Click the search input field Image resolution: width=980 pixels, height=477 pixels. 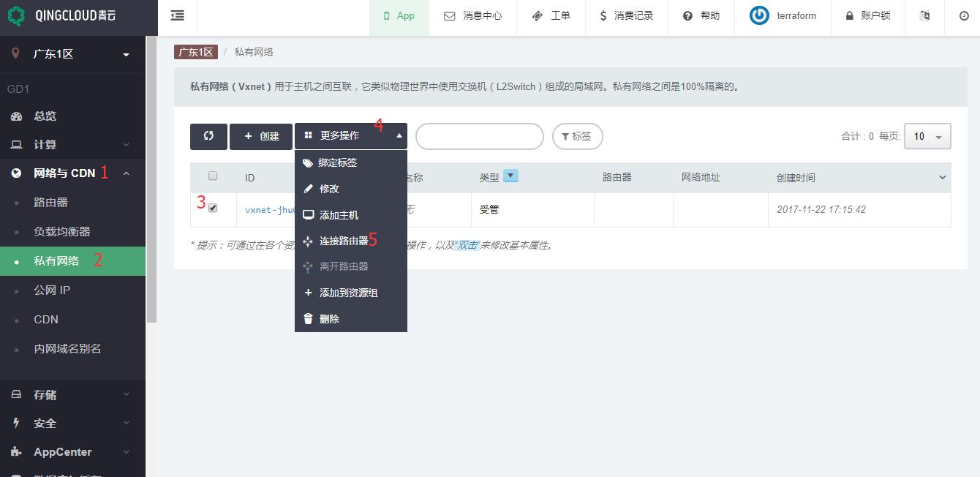coord(479,136)
